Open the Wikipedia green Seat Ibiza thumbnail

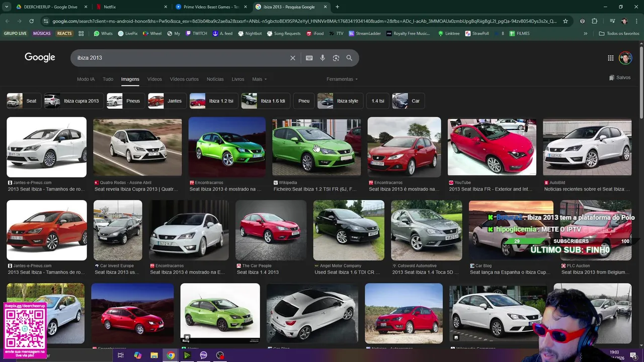coord(316,147)
